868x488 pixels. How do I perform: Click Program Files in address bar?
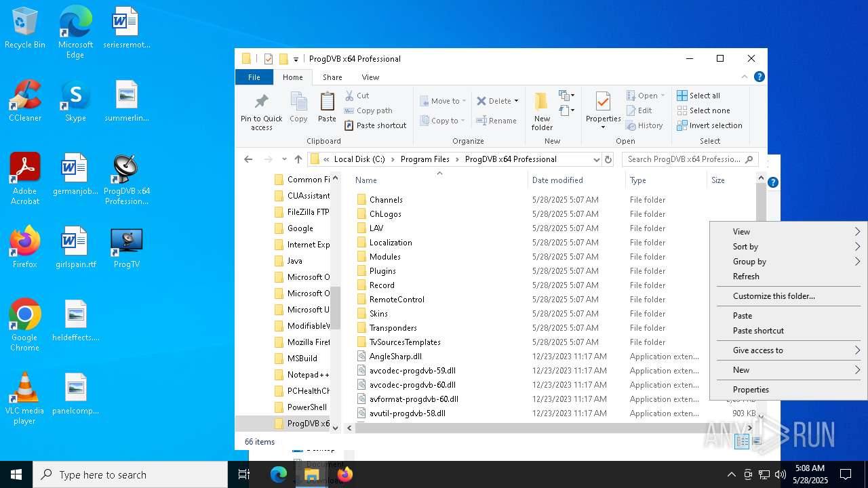[x=425, y=159]
